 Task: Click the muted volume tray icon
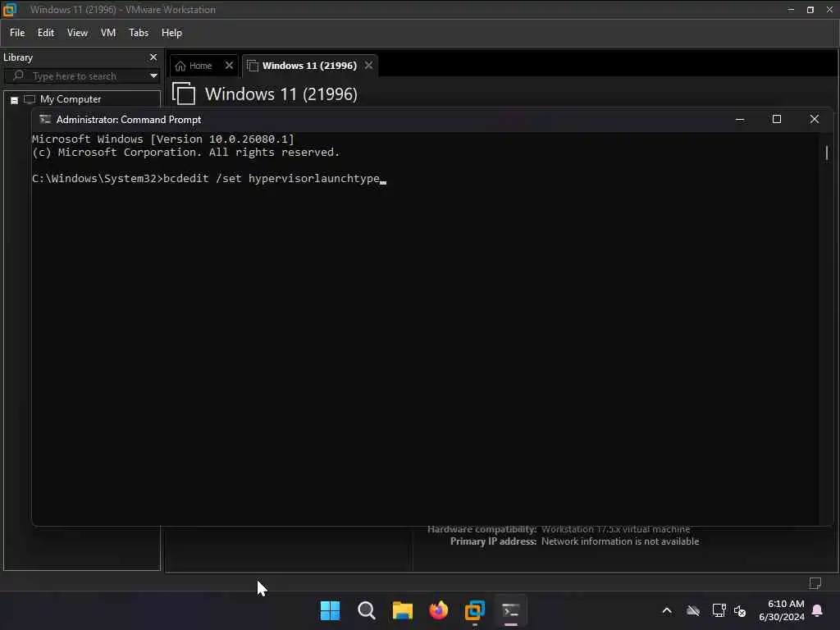pos(740,610)
